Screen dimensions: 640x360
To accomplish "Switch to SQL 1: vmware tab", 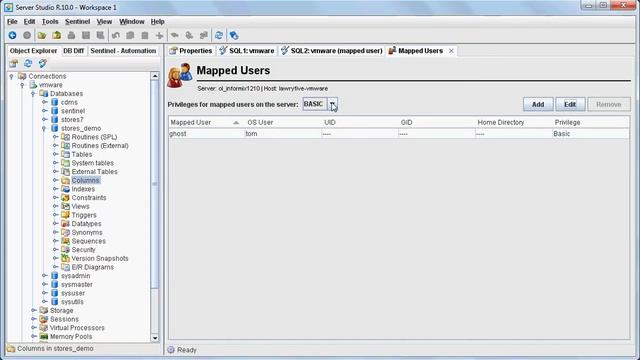I will pyautogui.click(x=247, y=51).
